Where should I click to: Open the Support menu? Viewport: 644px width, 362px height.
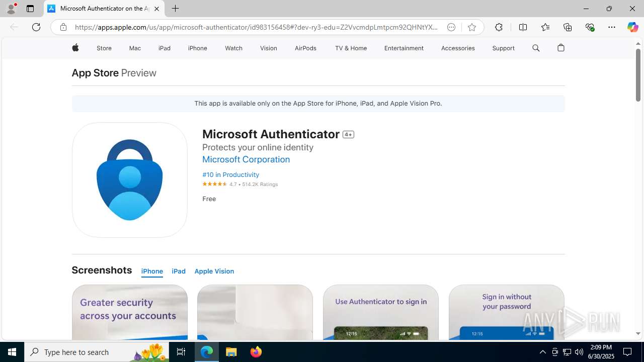pos(503,48)
